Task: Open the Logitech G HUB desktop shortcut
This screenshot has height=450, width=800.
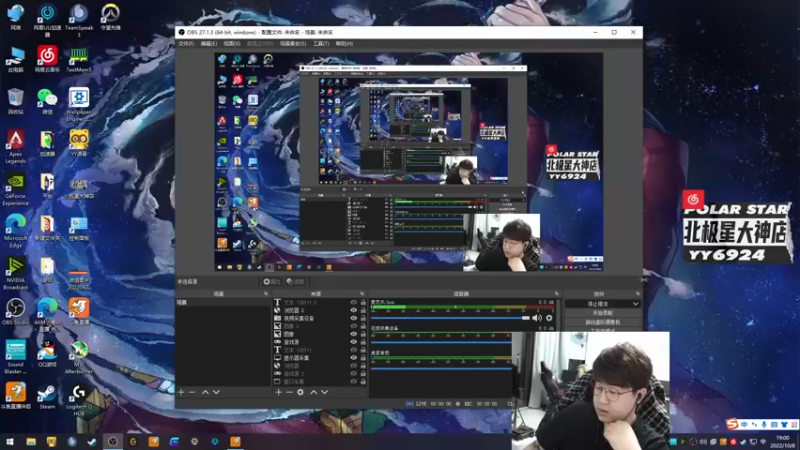Action: [x=79, y=399]
